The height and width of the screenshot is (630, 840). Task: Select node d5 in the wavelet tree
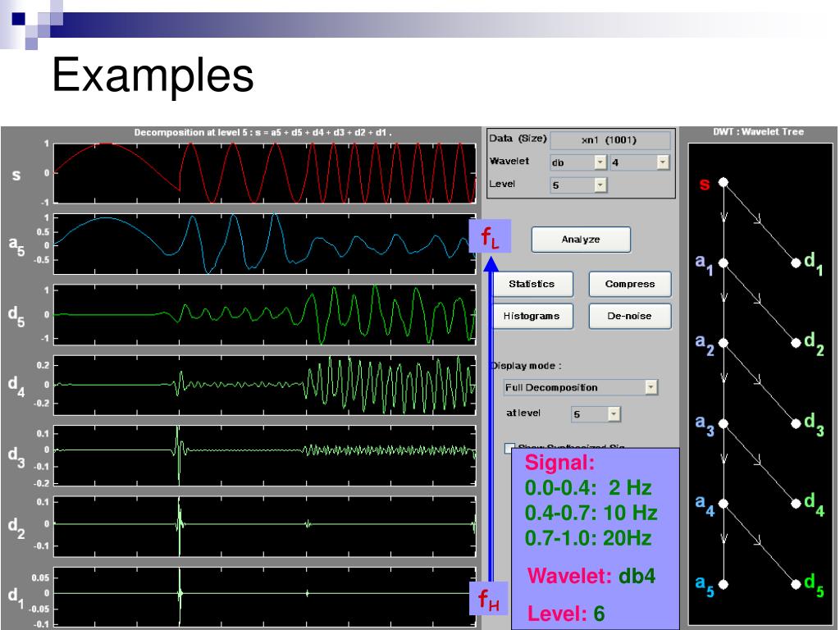point(796,584)
